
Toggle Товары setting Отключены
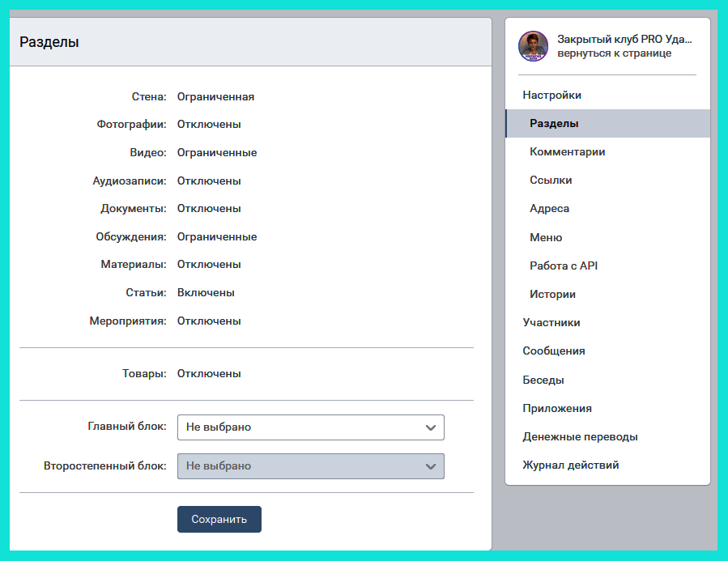coord(209,374)
